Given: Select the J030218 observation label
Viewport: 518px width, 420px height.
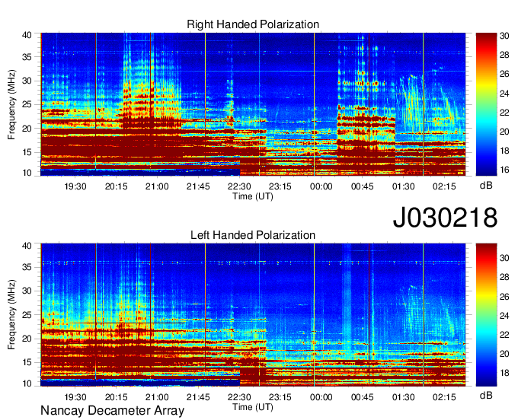Looking at the screenshot, I should [445, 218].
